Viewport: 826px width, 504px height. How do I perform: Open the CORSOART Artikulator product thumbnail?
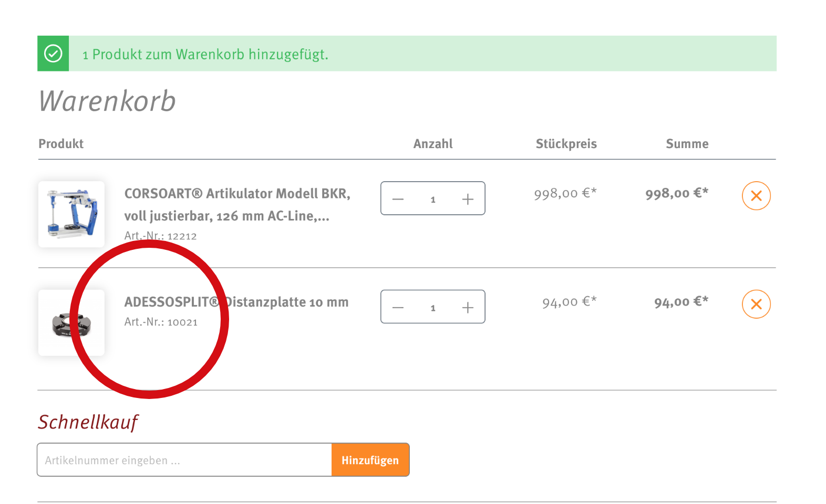click(71, 214)
